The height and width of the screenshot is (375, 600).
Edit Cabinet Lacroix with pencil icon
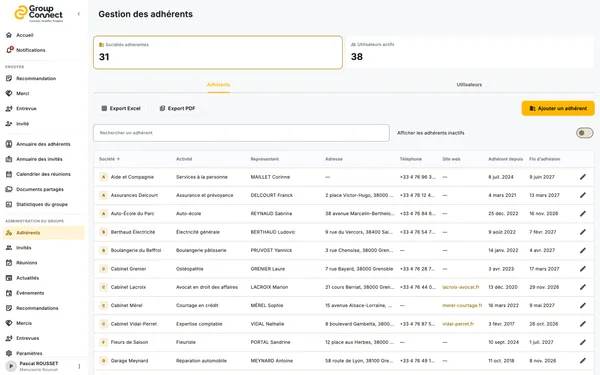pos(582,287)
